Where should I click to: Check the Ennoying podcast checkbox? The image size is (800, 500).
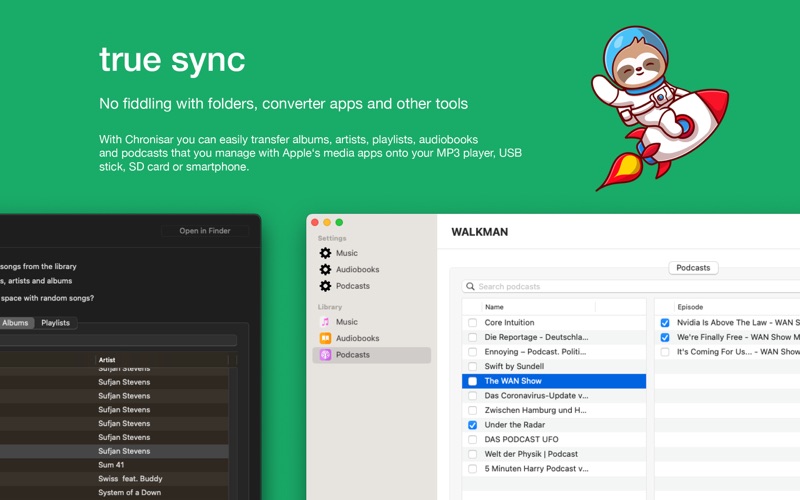pyautogui.click(x=472, y=352)
